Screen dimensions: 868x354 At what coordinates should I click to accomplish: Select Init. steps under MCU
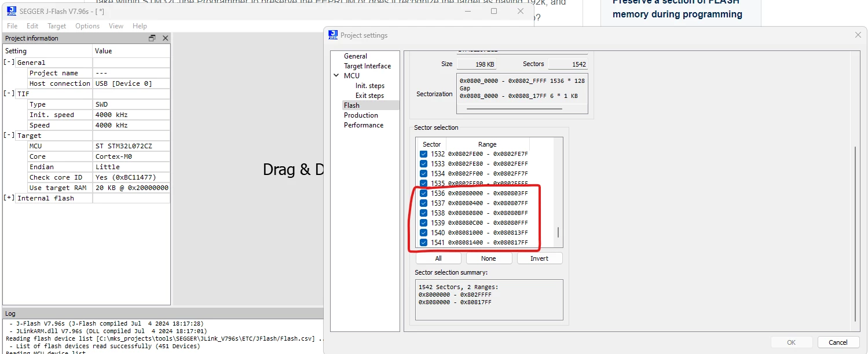coord(369,86)
